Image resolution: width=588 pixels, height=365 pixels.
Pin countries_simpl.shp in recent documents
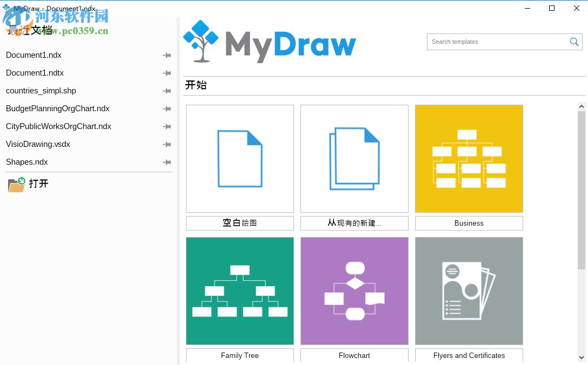click(166, 91)
